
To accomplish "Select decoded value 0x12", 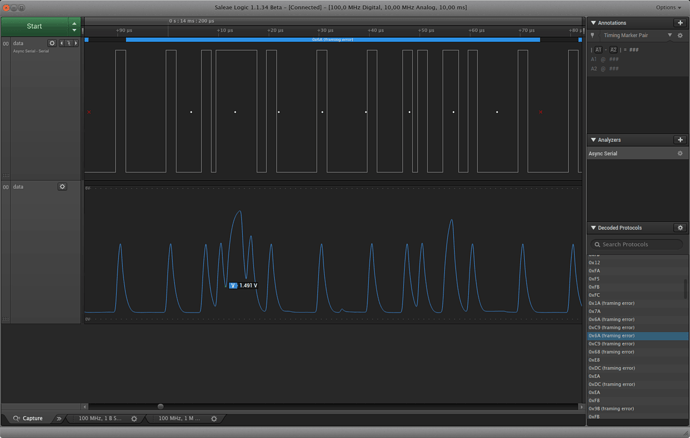I will point(594,263).
